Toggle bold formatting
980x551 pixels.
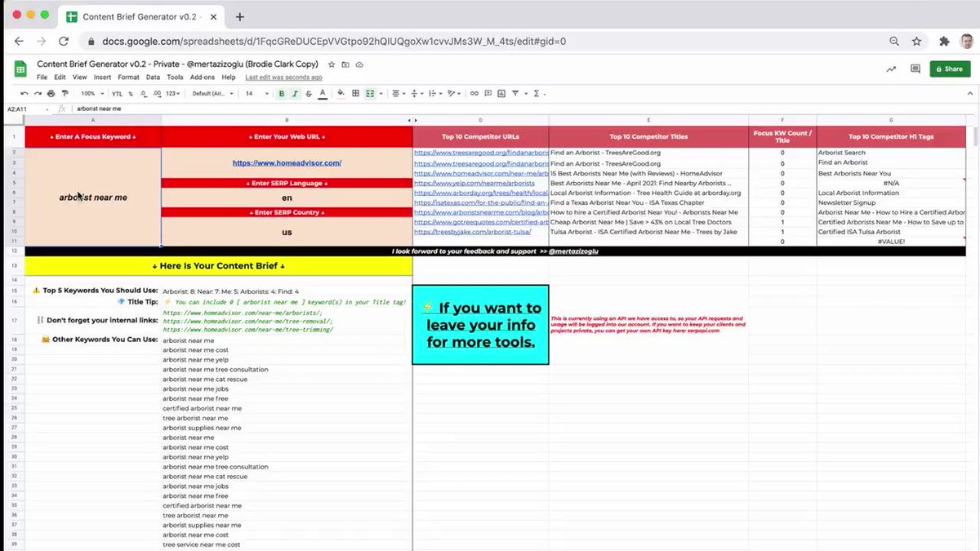282,94
